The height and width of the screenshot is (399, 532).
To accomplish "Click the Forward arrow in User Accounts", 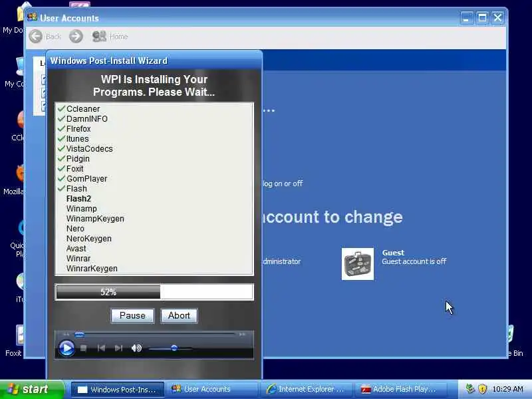I will [x=76, y=37].
